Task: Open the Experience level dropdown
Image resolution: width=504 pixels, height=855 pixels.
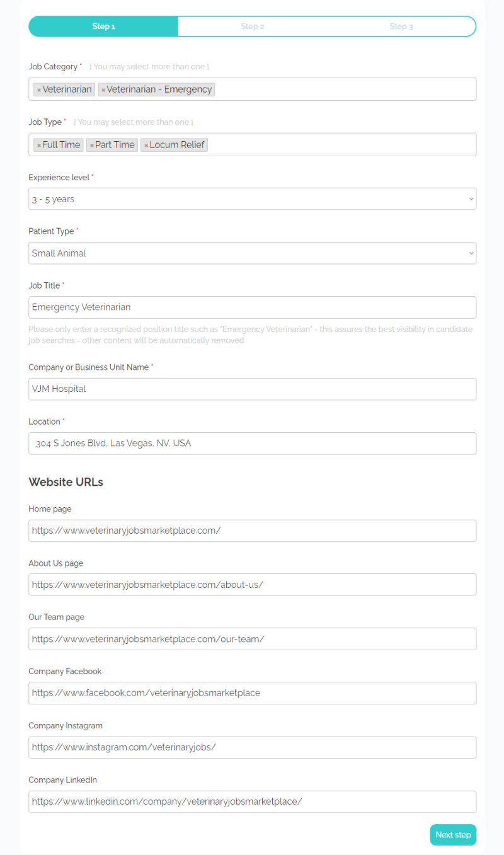Action: point(252,199)
